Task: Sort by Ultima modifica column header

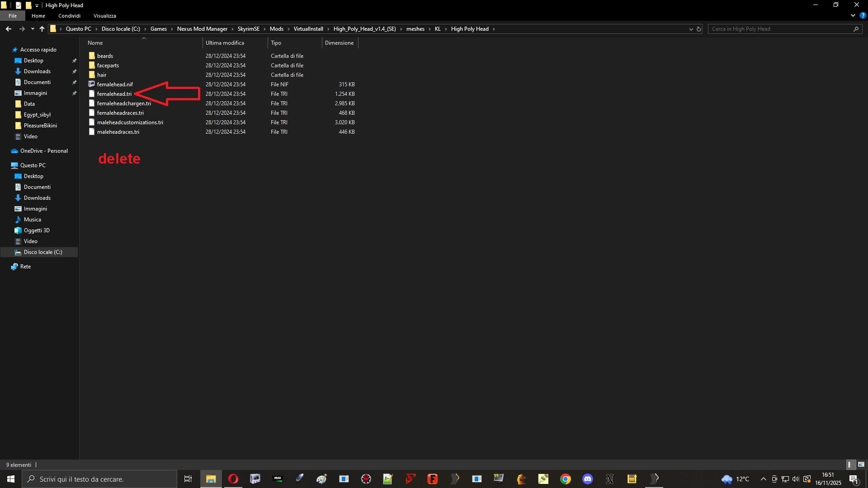Action: point(235,43)
